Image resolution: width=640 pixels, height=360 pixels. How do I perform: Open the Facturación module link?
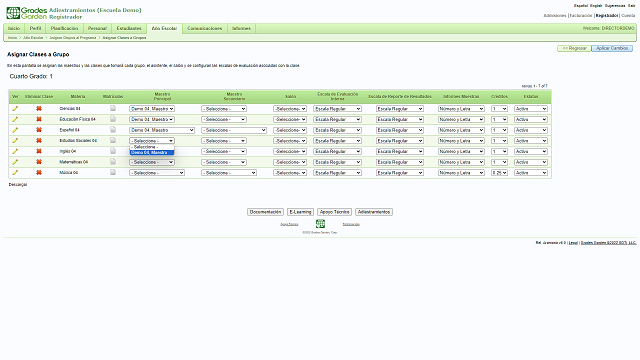(581, 16)
